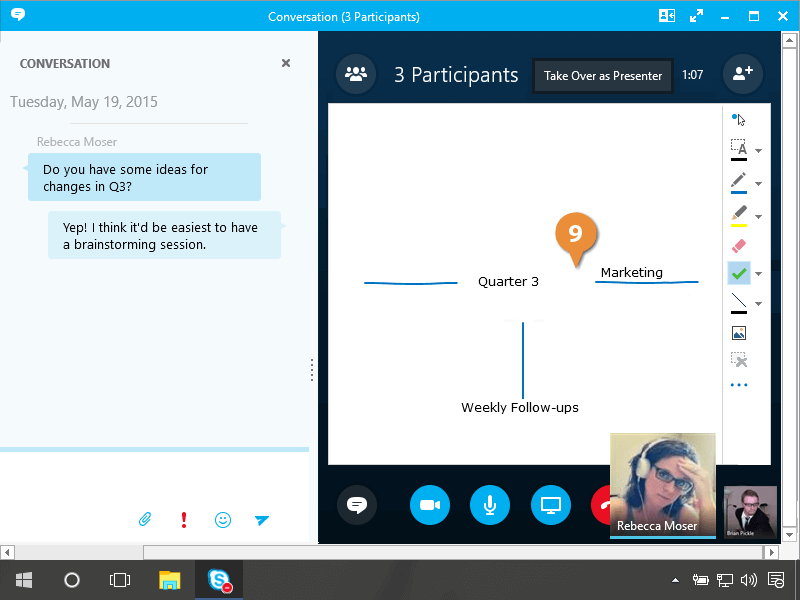
Task: Send the message with paper plane
Action: click(x=262, y=520)
